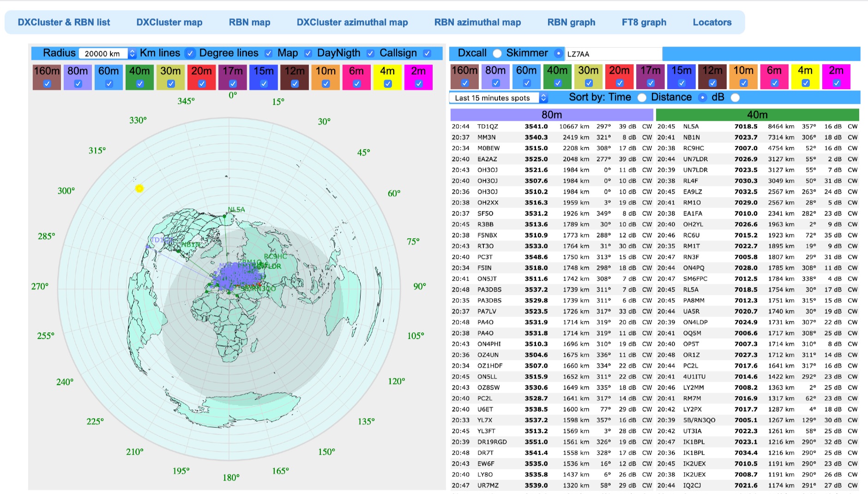Open the Last 15 minutes spots dropdown
This screenshot has height=494, width=868.
click(x=499, y=98)
